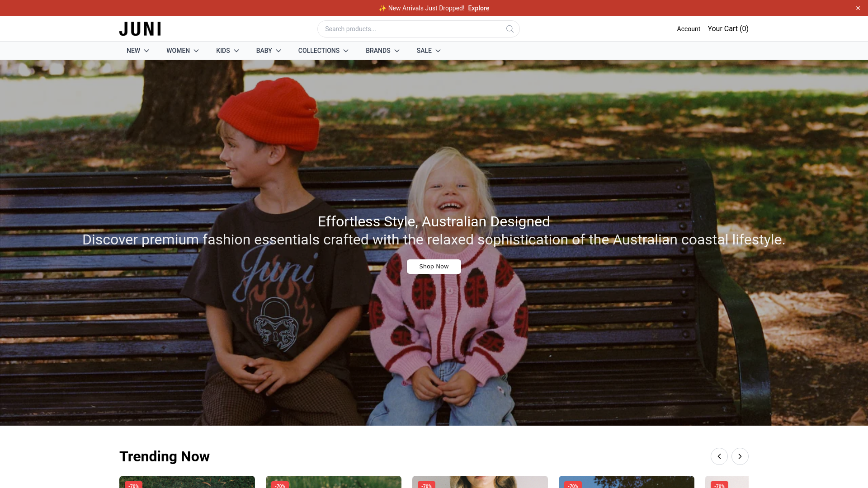868x488 pixels.
Task: Dismiss the New Arrivals announcement banner
Action: 858,8
